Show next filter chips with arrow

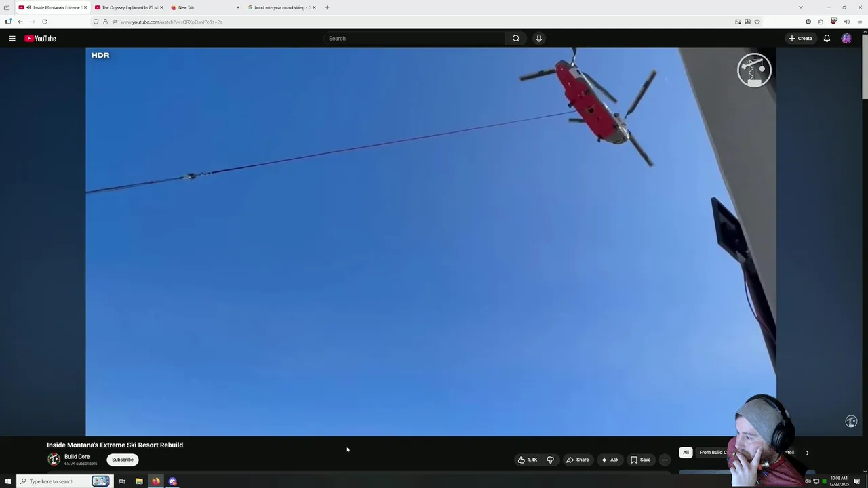pos(807,453)
